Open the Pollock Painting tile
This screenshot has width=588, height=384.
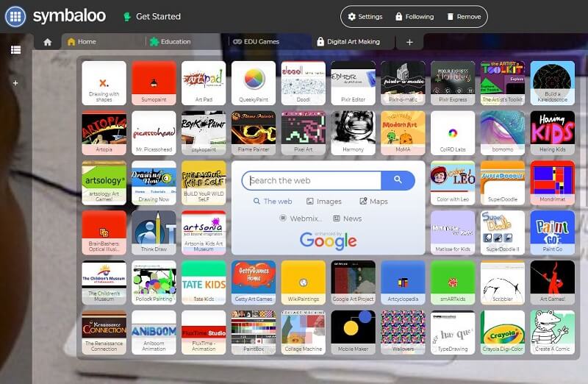(x=154, y=282)
